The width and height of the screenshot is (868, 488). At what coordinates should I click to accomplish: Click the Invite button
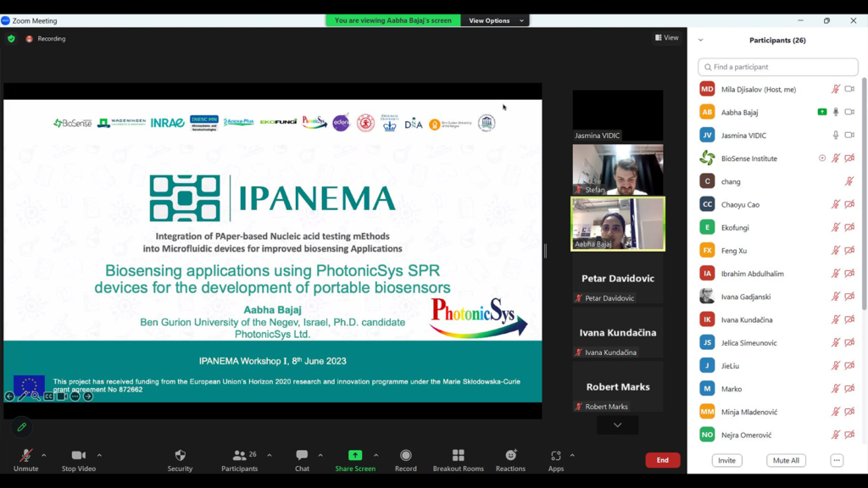(x=726, y=460)
